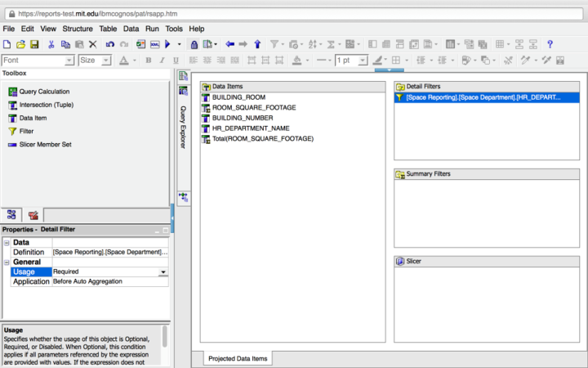588x368 pixels.
Task: Collapse the General property group
Action: pos(7,262)
